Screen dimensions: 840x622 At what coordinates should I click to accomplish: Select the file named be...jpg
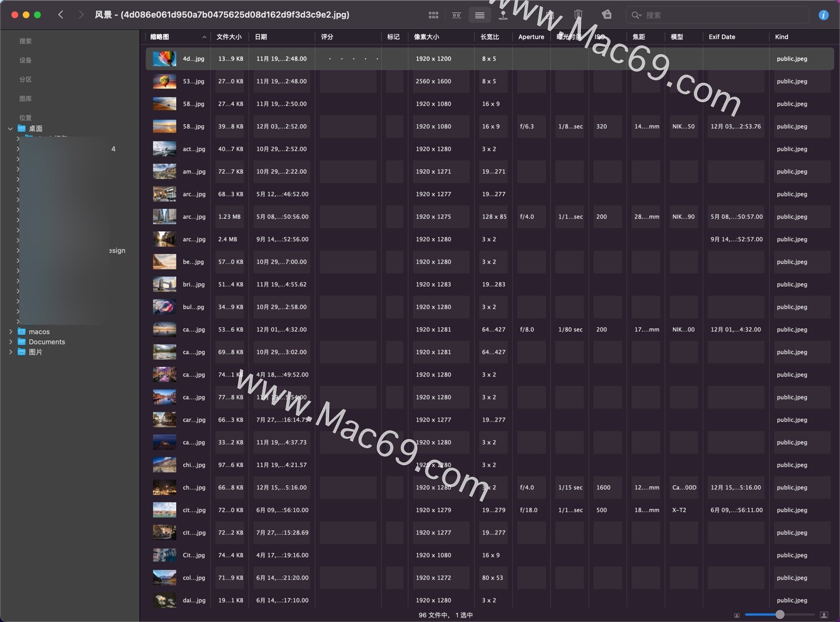tap(194, 262)
